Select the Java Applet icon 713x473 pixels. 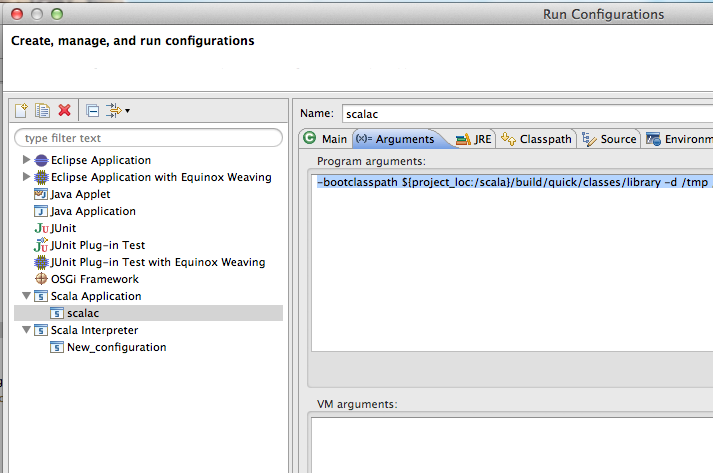tap(41, 194)
